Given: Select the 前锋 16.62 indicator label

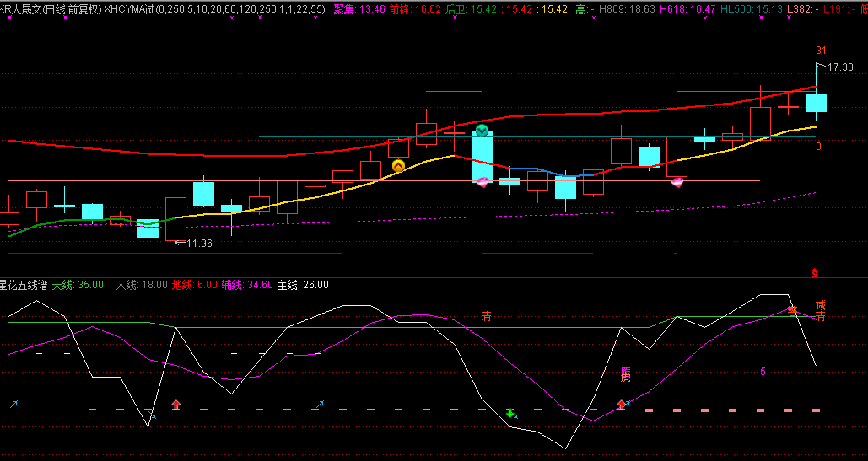Looking at the screenshot, I should click(415, 9).
